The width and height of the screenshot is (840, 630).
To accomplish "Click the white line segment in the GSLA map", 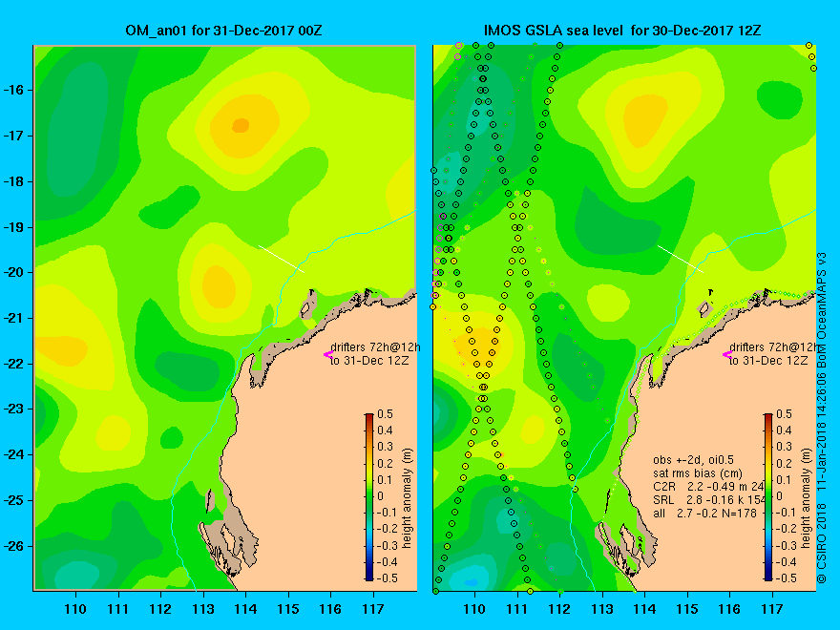I will coord(681,259).
